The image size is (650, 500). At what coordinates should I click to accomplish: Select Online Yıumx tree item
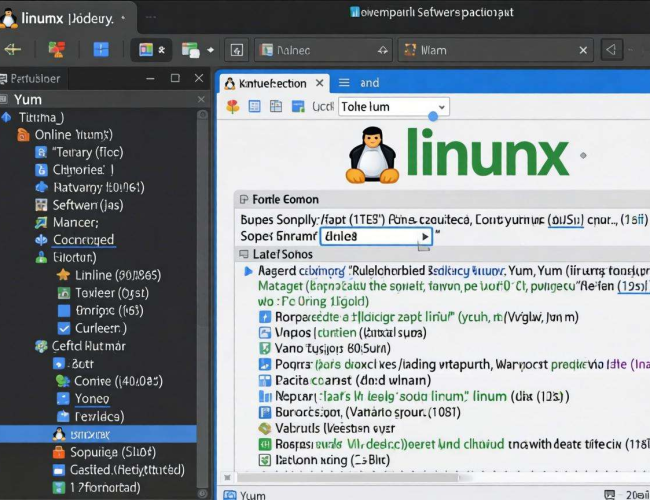[x=73, y=135]
